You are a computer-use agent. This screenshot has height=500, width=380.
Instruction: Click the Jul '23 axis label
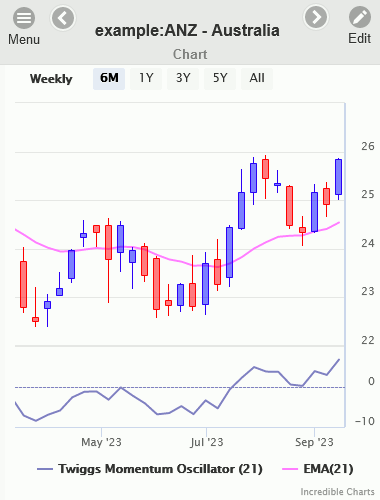(x=207, y=442)
